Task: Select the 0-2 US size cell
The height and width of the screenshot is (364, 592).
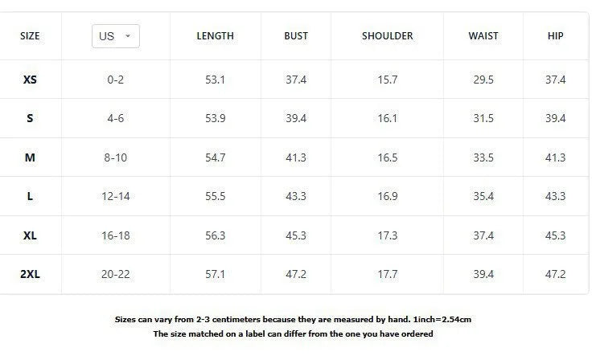Action: pyautogui.click(x=116, y=80)
